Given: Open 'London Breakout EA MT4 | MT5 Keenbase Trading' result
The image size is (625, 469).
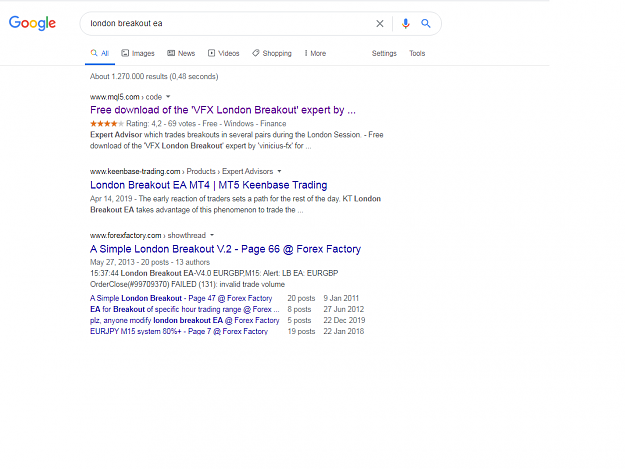Looking at the screenshot, I should [208, 185].
